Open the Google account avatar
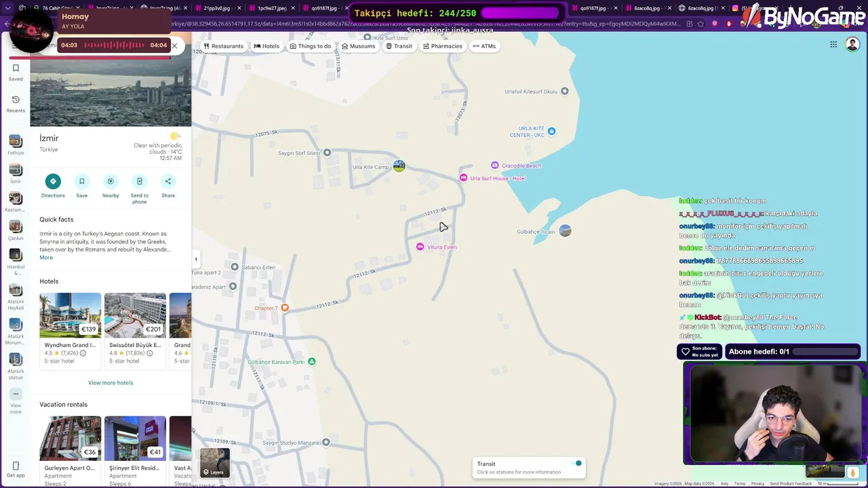 point(852,45)
